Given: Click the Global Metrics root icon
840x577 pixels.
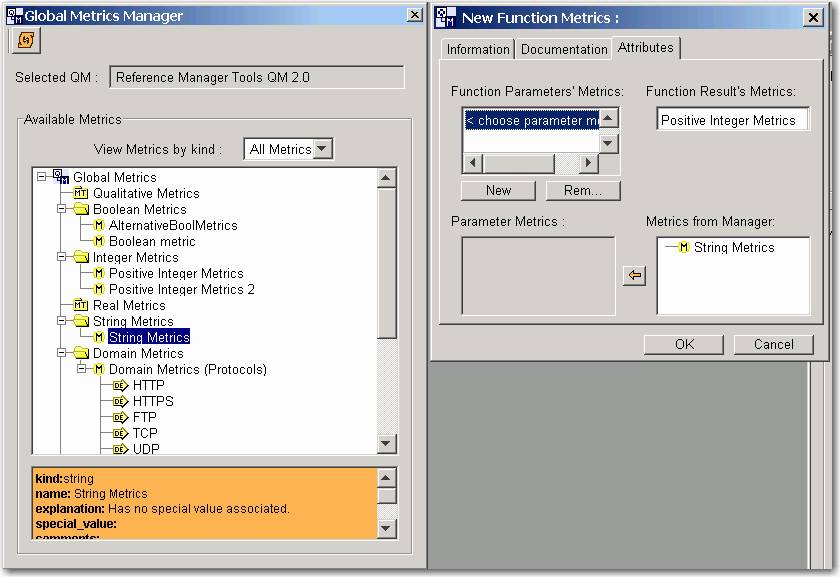Looking at the screenshot, I should (x=61, y=177).
